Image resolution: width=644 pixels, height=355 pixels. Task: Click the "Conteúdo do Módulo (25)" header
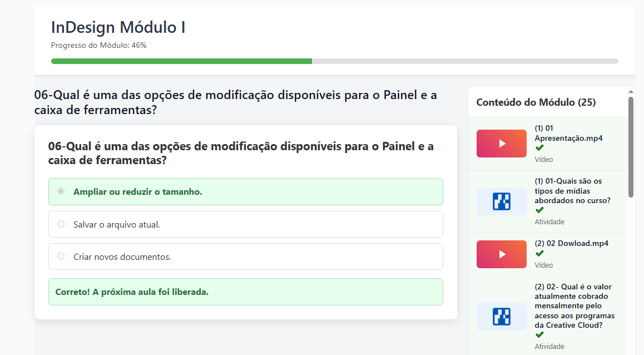tap(536, 102)
